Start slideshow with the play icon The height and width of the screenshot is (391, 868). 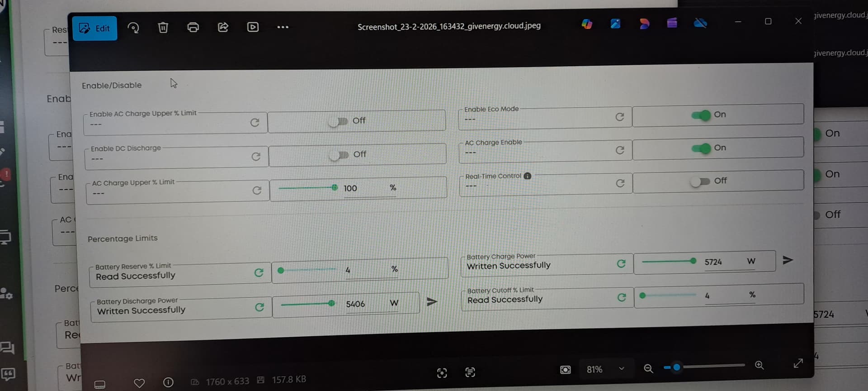pos(253,27)
